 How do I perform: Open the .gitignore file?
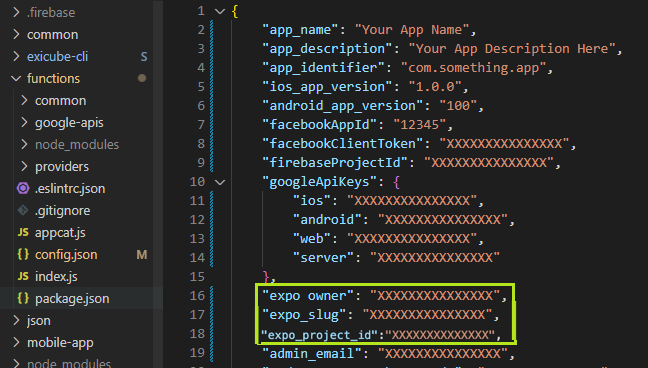62,210
